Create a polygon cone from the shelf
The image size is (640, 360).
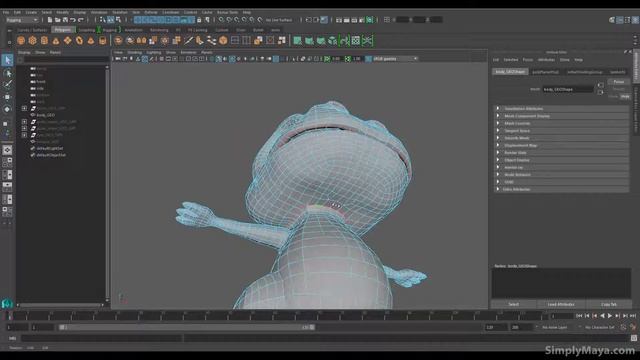[x=56, y=40]
